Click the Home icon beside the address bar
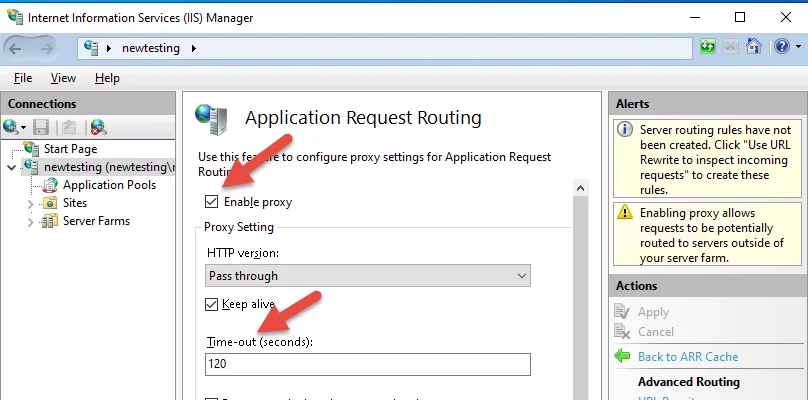This screenshot has height=400, width=808. point(755,47)
